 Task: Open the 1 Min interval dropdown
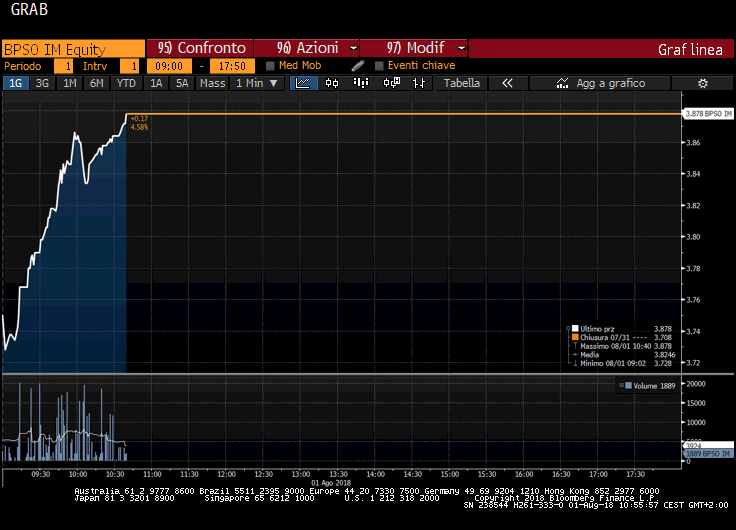click(257, 83)
